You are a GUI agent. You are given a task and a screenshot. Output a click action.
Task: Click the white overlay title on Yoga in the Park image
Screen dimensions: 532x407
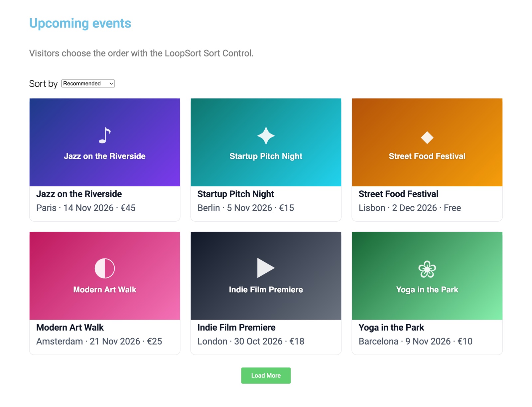427,290
